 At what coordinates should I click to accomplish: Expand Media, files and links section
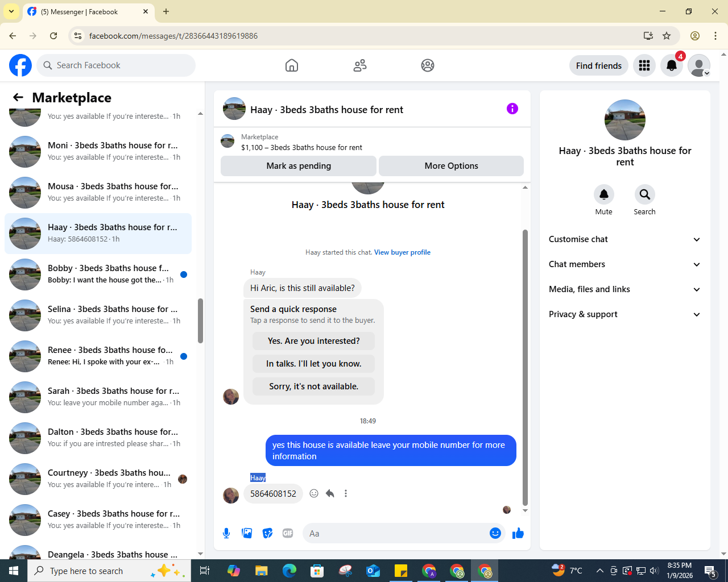[x=625, y=289]
